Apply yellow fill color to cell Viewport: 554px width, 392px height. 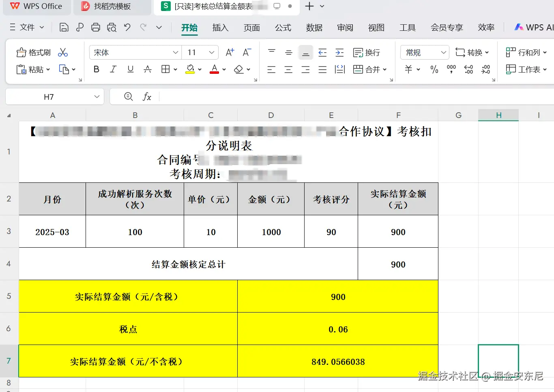tap(190, 69)
